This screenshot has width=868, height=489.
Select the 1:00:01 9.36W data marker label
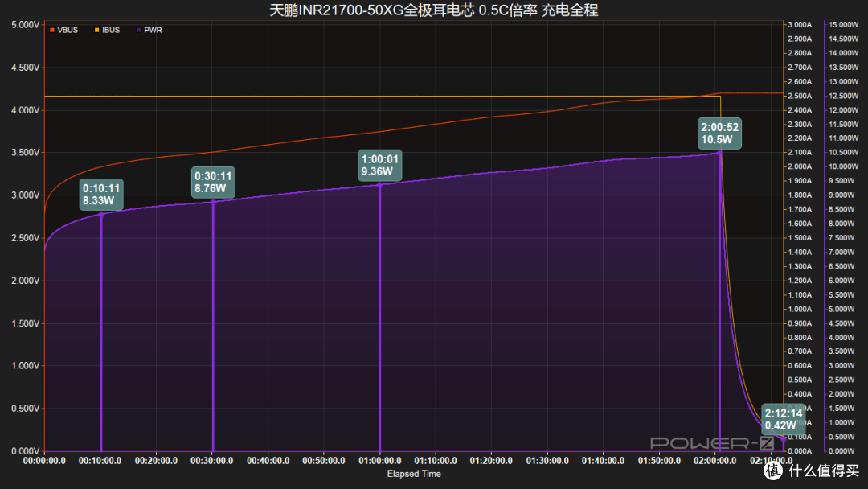coord(379,165)
